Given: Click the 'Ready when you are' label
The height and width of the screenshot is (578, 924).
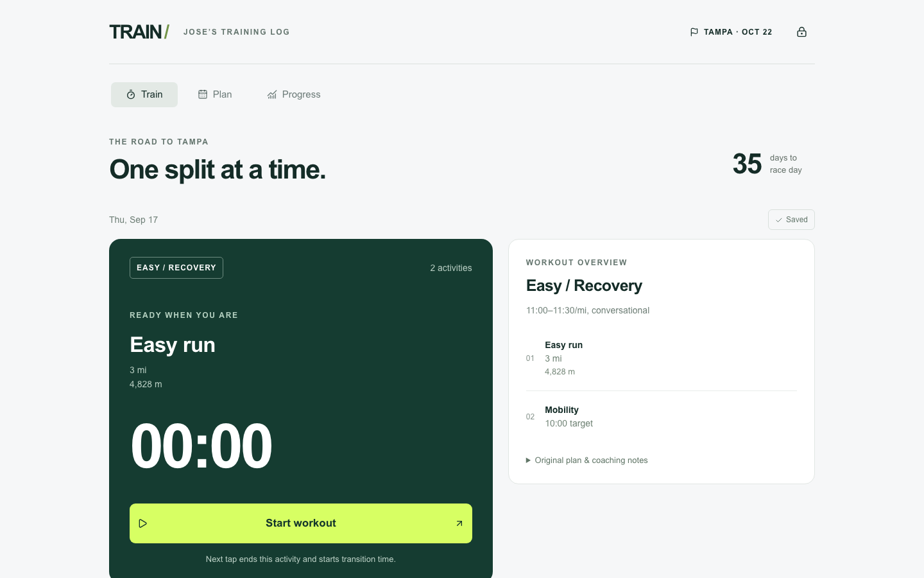Looking at the screenshot, I should 184,315.
